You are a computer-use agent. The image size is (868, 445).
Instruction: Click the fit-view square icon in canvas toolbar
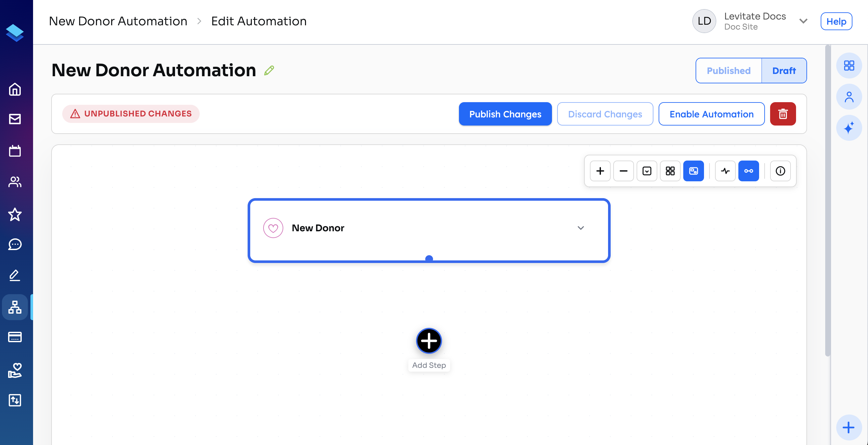point(647,171)
